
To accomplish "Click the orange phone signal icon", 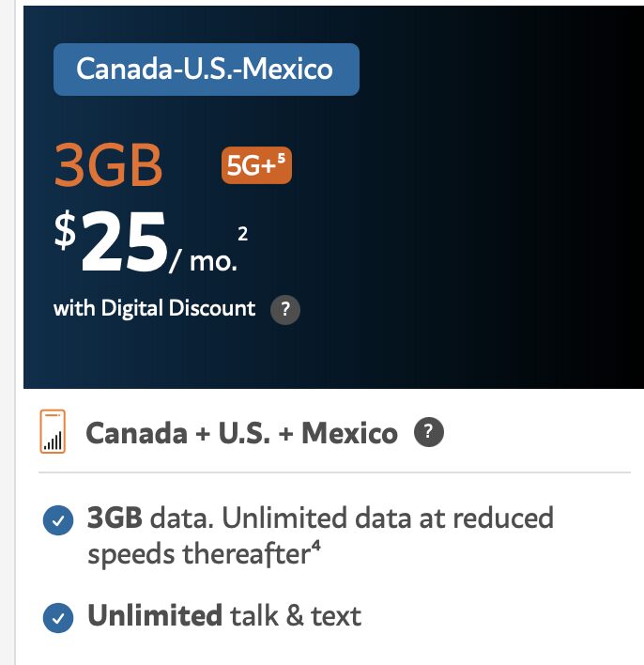I will pos(53,431).
